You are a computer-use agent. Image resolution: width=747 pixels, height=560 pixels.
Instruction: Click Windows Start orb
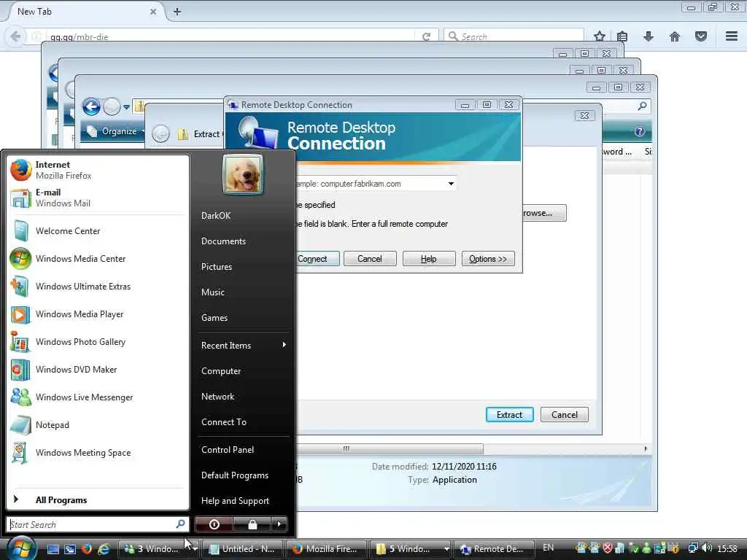point(20,548)
